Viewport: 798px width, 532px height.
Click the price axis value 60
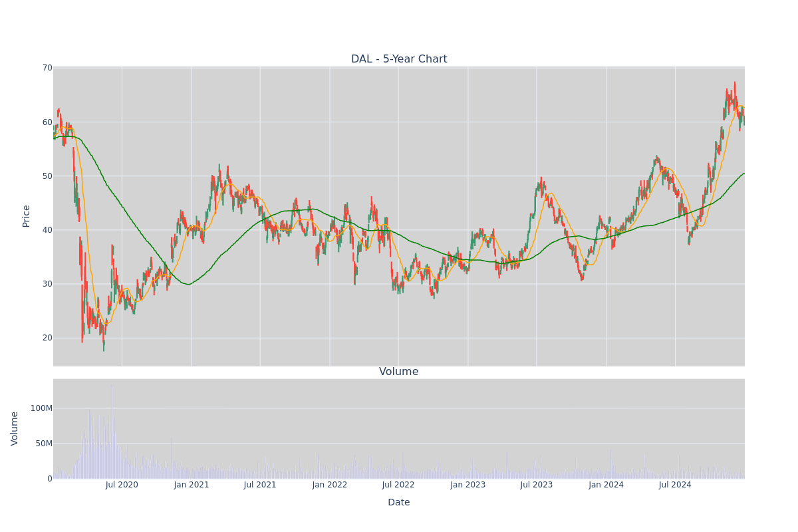(x=47, y=122)
